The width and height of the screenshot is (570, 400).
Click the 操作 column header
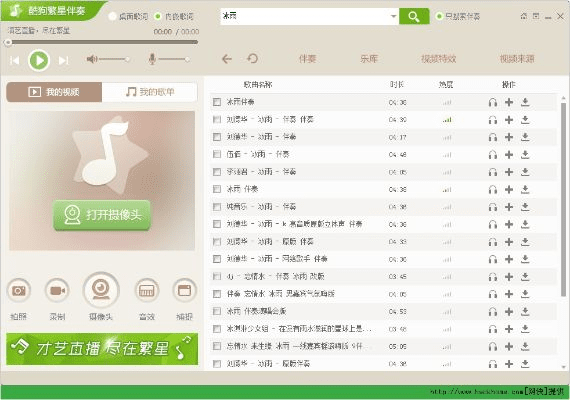point(509,85)
